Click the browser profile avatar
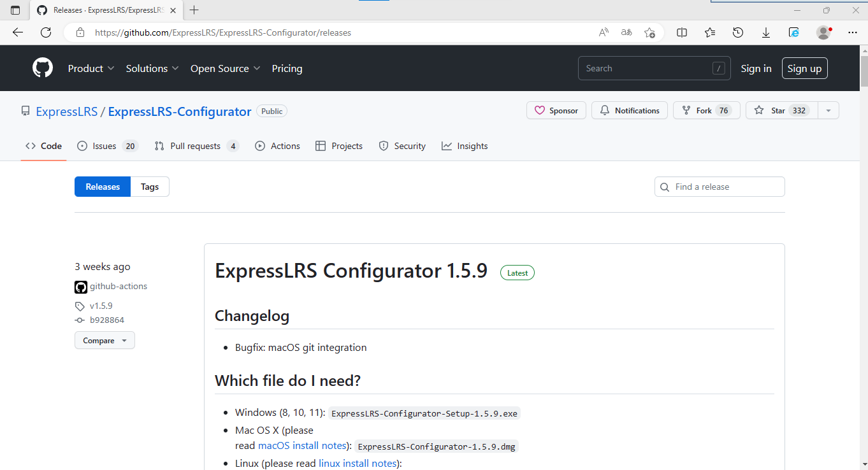The image size is (868, 470). [x=823, y=32]
